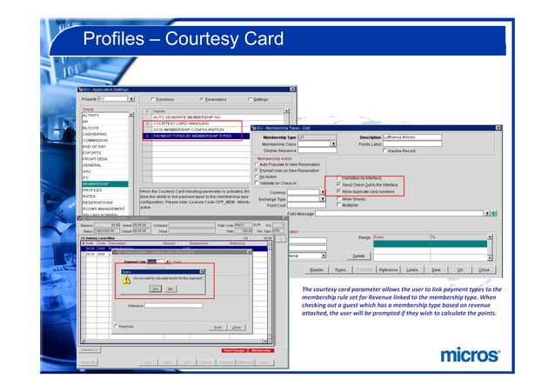This screenshot has width=555, height=392.
Task: Select the Settings radio button
Action: (x=251, y=100)
